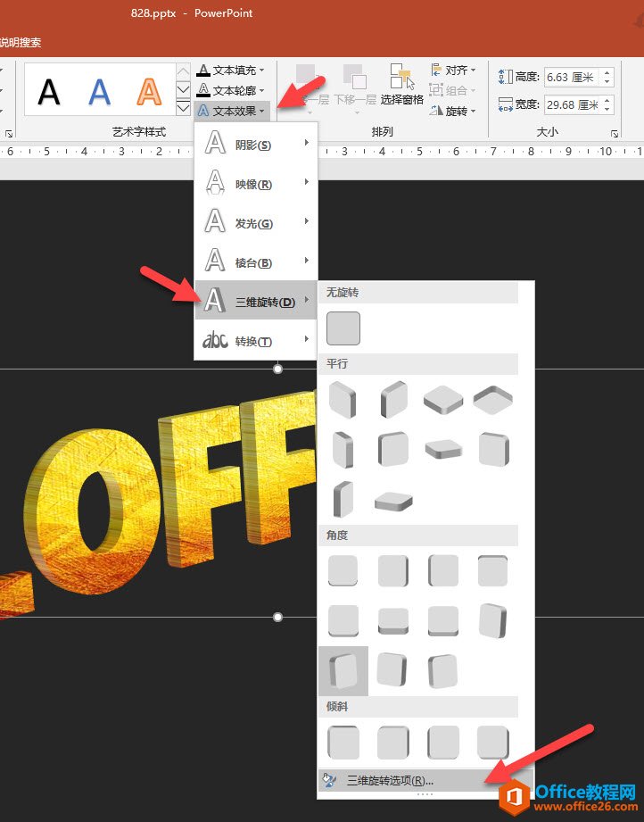Open the Reflection (映像) submenu

point(256,183)
